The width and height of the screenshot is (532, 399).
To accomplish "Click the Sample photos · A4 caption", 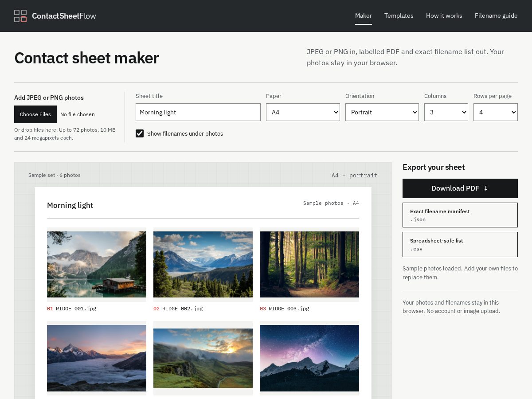I will point(331,203).
